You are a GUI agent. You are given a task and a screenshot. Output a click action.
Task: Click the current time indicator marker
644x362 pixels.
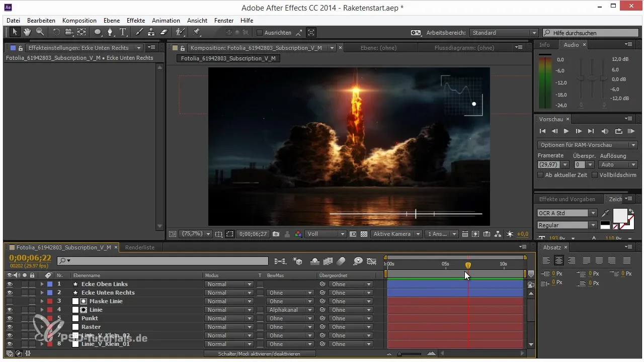(468, 265)
